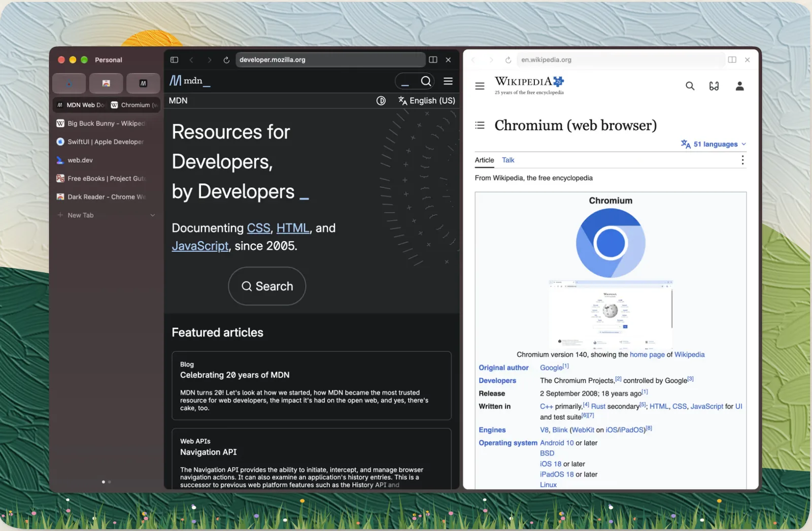Select the web.dev sidebar tab

coord(106,160)
